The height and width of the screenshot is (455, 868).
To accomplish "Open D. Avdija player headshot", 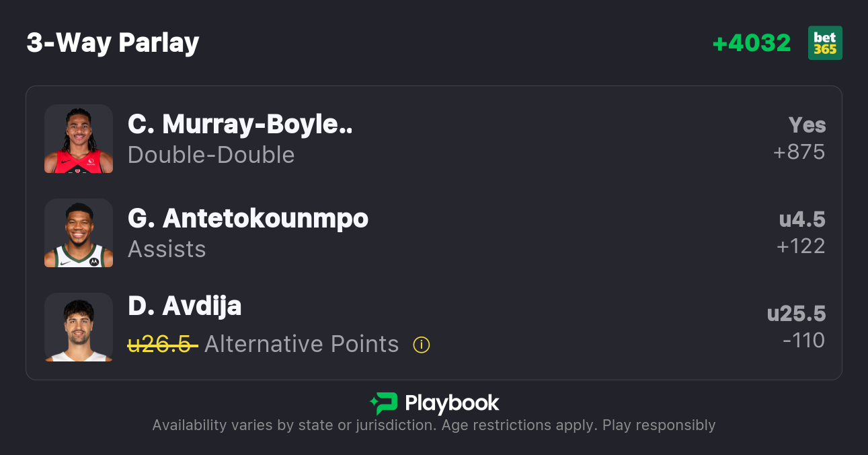I will [x=79, y=327].
